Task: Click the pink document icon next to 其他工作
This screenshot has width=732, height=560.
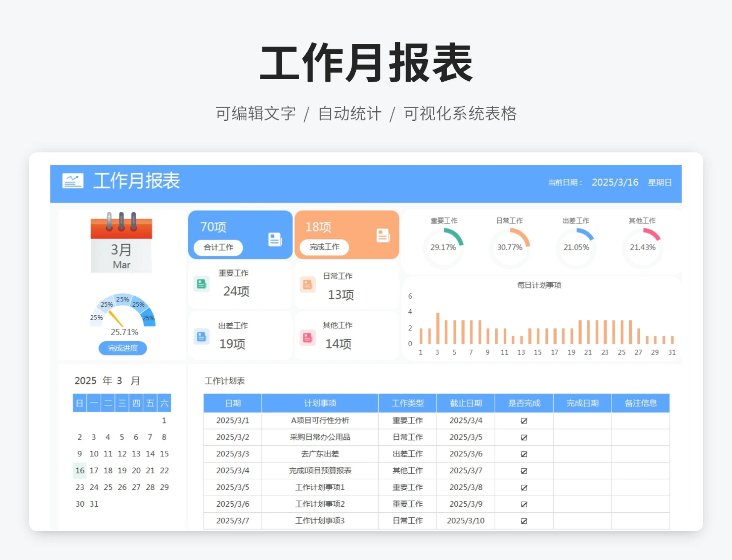Action: pos(307,337)
